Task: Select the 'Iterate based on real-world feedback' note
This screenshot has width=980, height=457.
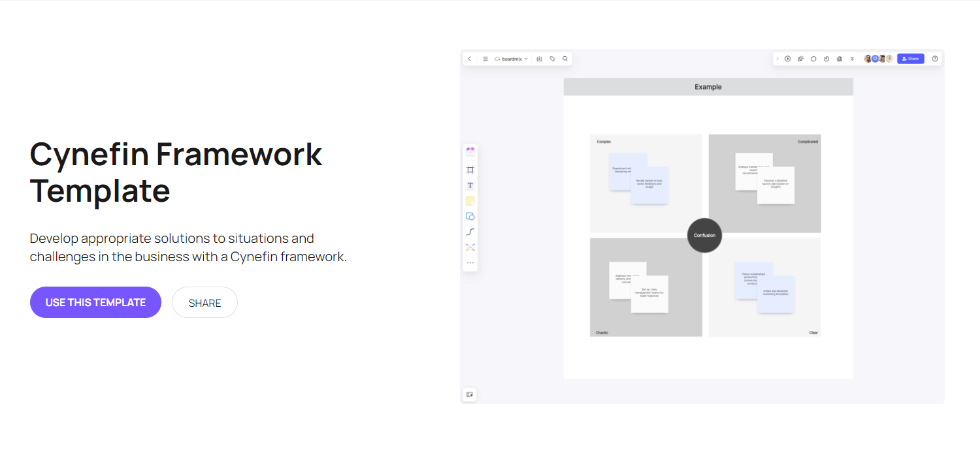Action: pyautogui.click(x=649, y=185)
